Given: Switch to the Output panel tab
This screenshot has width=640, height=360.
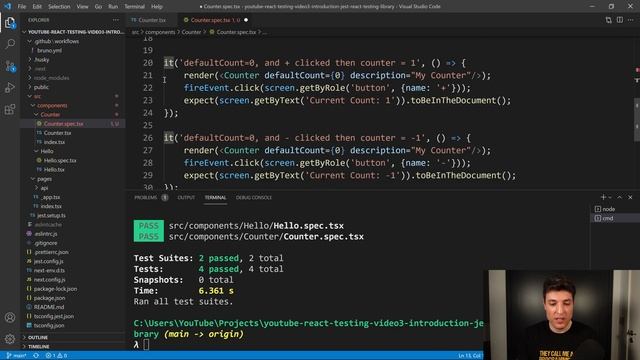Looking at the screenshot, I should pyautogui.click(x=186, y=198).
